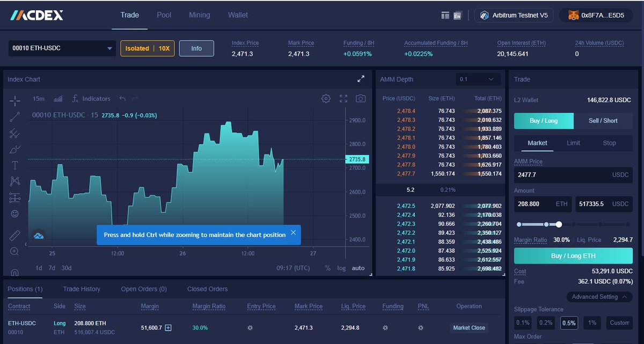Select the zoom in tool
Viewport: 644px width, 344px height.
(x=15, y=251)
